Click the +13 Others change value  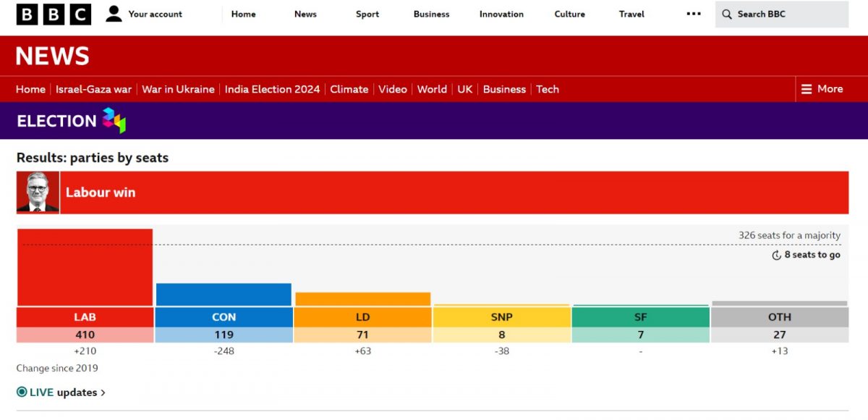point(780,351)
